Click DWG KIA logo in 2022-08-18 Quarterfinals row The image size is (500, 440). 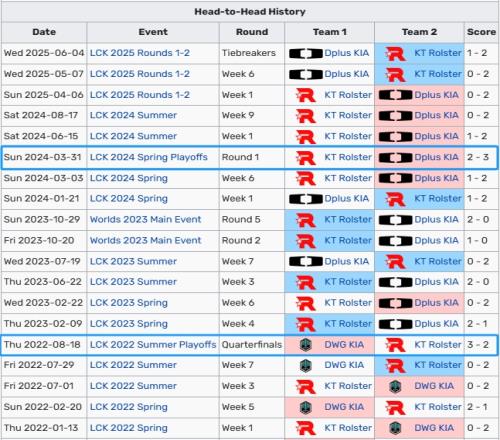pos(306,345)
